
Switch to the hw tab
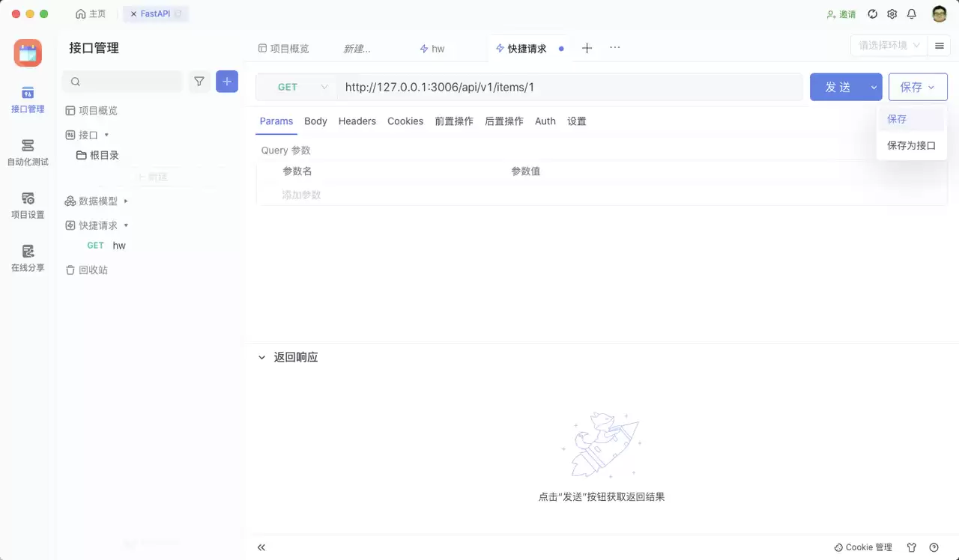tap(432, 49)
